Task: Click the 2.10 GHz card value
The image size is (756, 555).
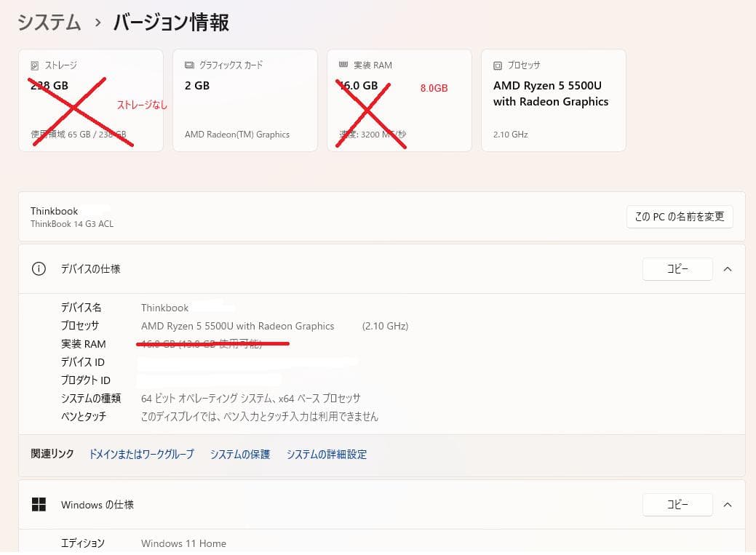Action: 511,135
